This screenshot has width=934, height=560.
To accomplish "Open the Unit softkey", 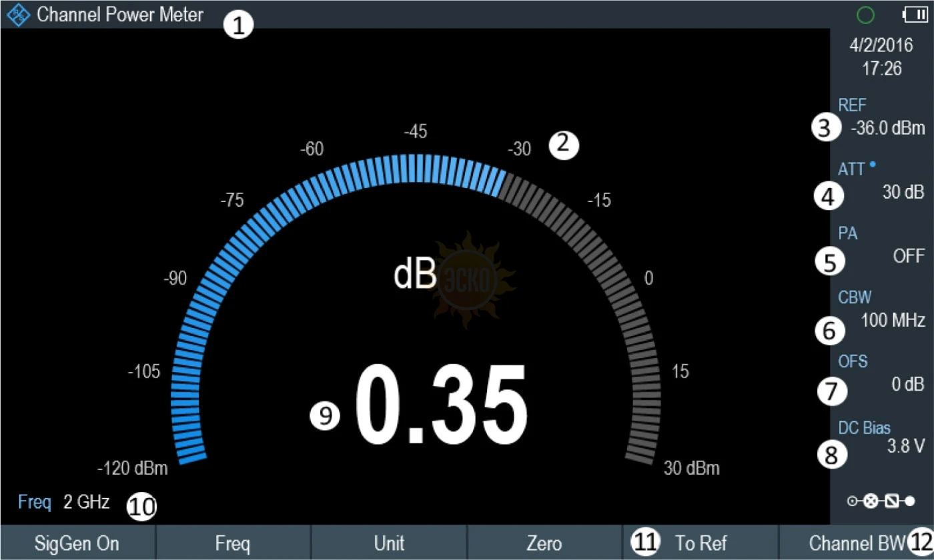I will [x=389, y=543].
